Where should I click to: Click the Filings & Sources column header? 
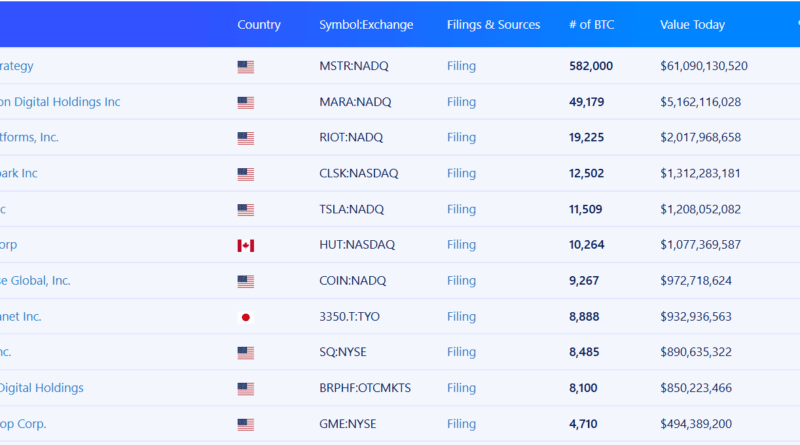point(493,24)
